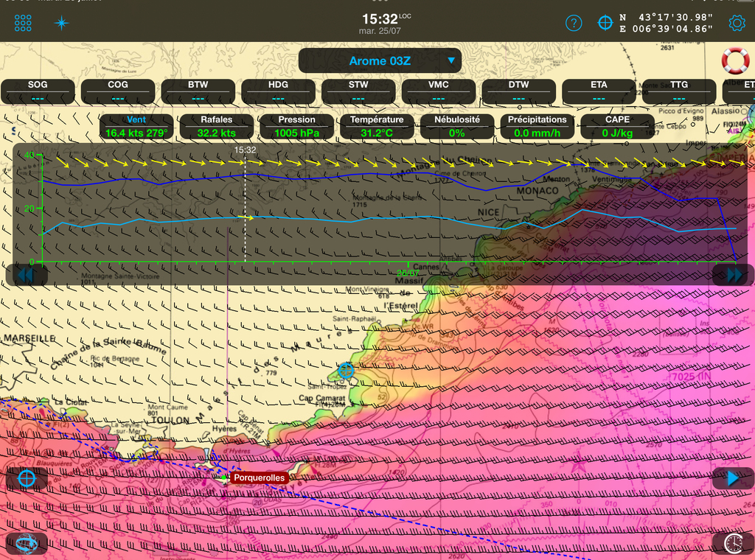Open settings gear icon
Image resolution: width=755 pixels, height=560 pixels.
coord(737,23)
